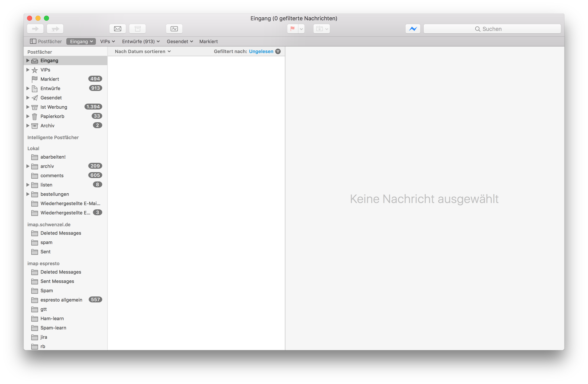The height and width of the screenshot is (384, 588).
Task: Open the Entwürfe (913) favorites dropdown
Action: coord(141,41)
